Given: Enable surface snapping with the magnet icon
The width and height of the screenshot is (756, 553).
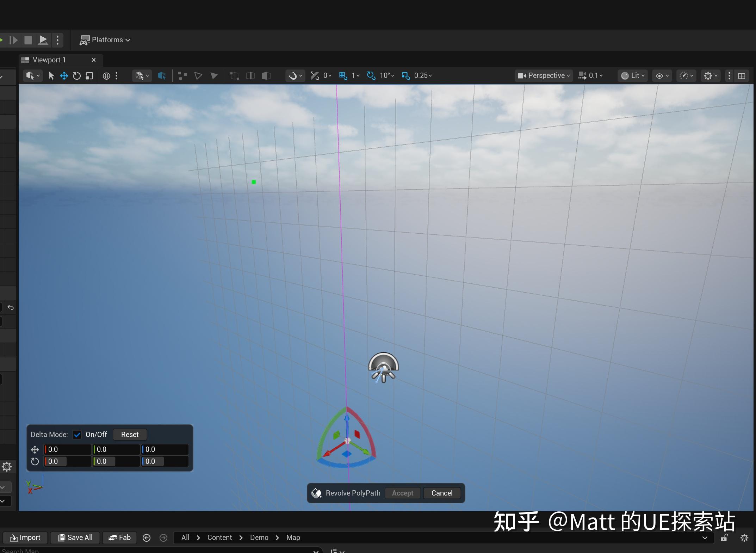Looking at the screenshot, I should (293, 76).
